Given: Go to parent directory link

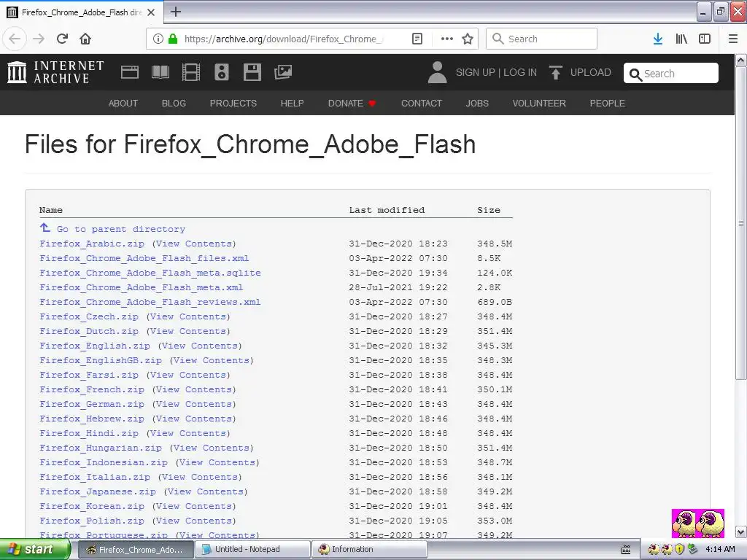Looking at the screenshot, I should coord(121,229).
